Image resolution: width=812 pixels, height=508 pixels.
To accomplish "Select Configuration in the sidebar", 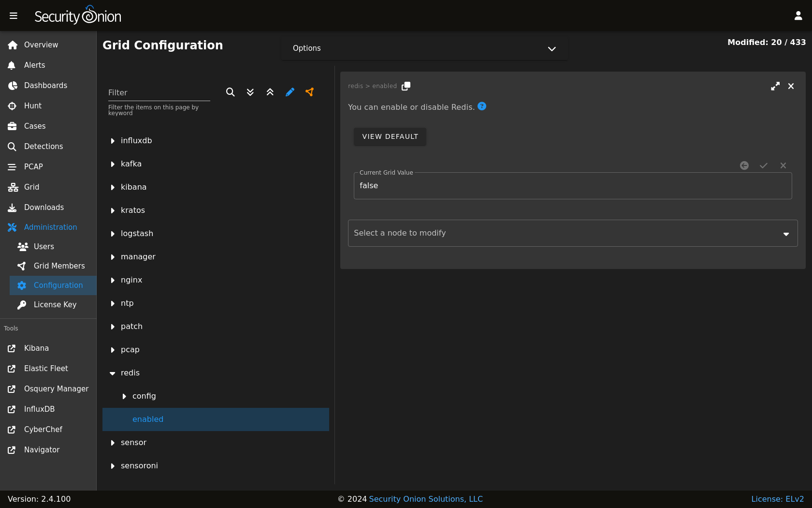I will click(53, 285).
